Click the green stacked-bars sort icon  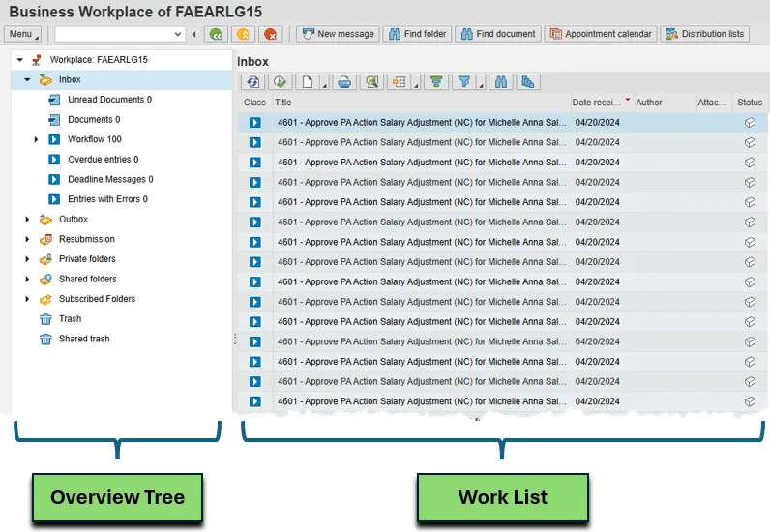coord(436,82)
